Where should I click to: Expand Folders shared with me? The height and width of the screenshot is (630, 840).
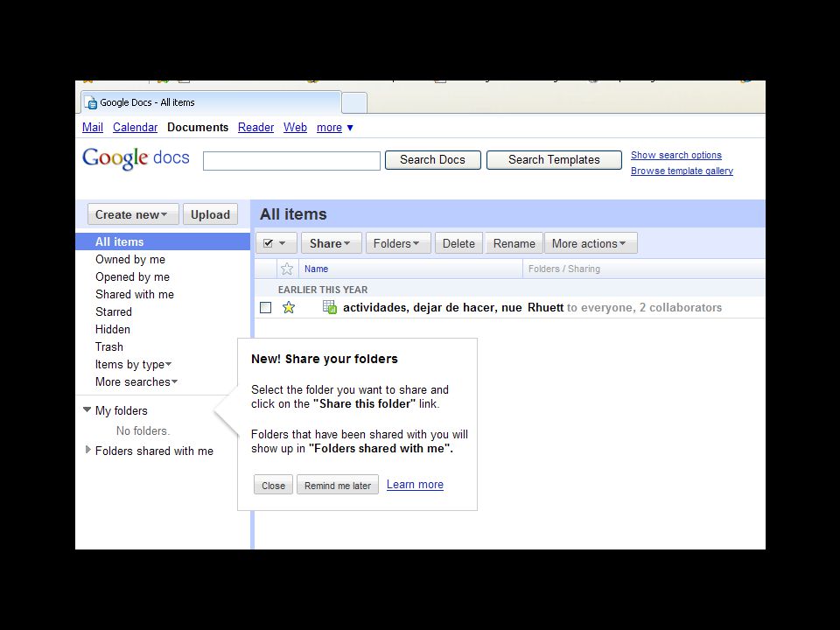[x=87, y=450]
